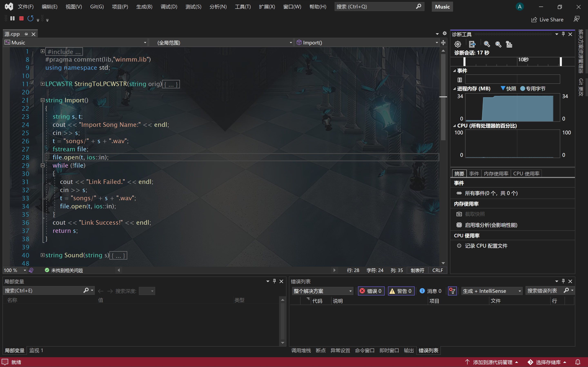
Task: Click the diagnostic timeline ruler at 10秒
Action: pyautogui.click(x=523, y=60)
